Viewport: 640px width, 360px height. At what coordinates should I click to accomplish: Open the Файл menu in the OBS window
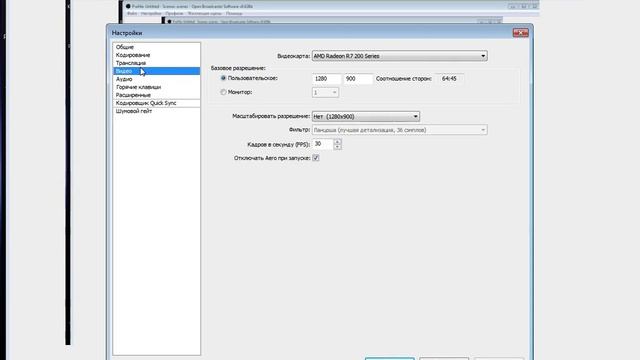click(132, 13)
